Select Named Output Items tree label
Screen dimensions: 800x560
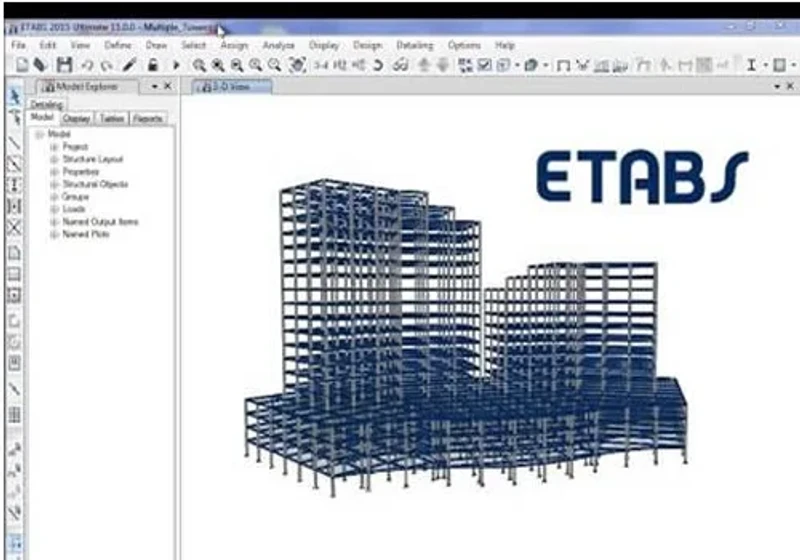[100, 222]
